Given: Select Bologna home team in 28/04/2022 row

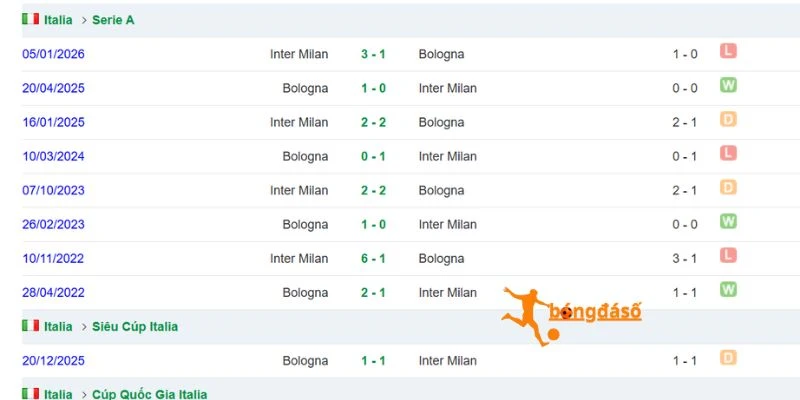Looking at the screenshot, I should point(305,293).
